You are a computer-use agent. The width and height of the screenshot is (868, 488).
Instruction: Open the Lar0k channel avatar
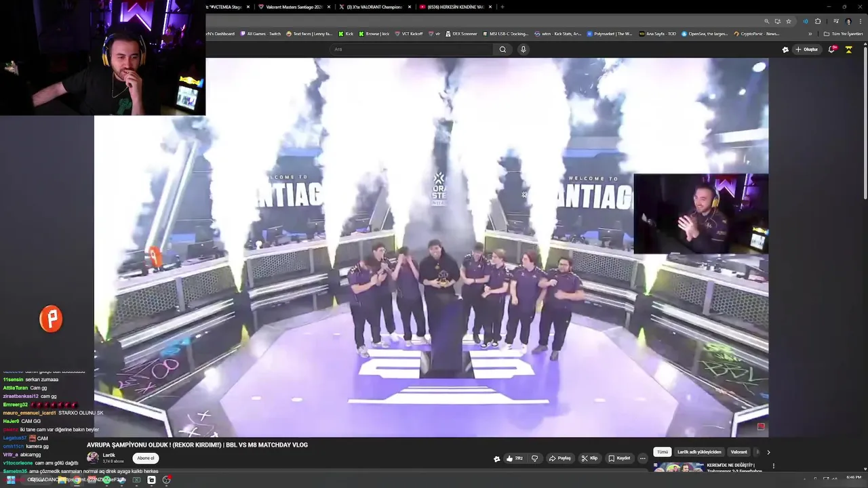coord(93,457)
